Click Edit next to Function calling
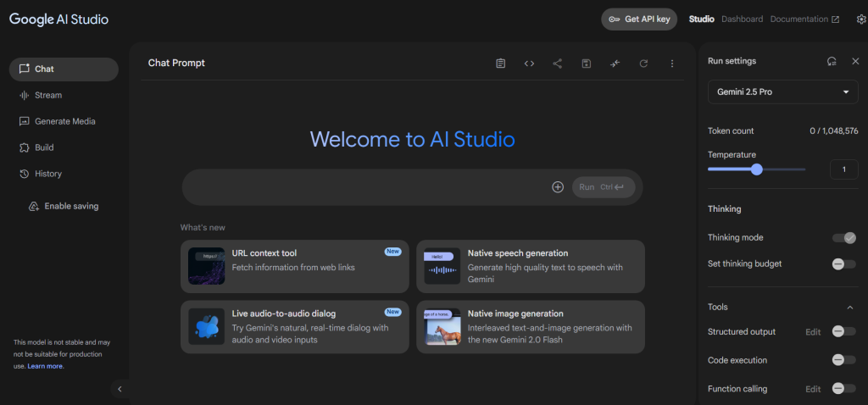This screenshot has height=405, width=868. tap(813, 389)
